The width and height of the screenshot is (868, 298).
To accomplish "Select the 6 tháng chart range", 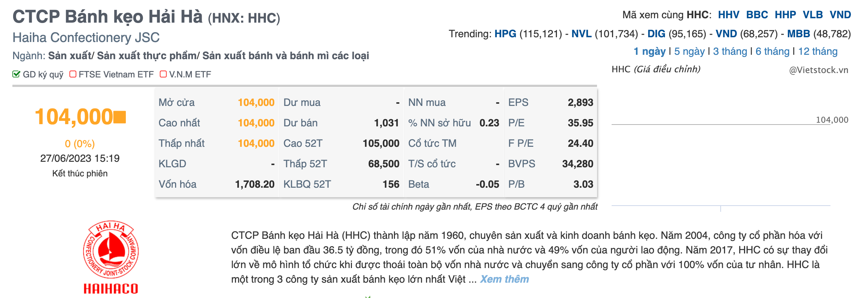I will [x=772, y=51].
